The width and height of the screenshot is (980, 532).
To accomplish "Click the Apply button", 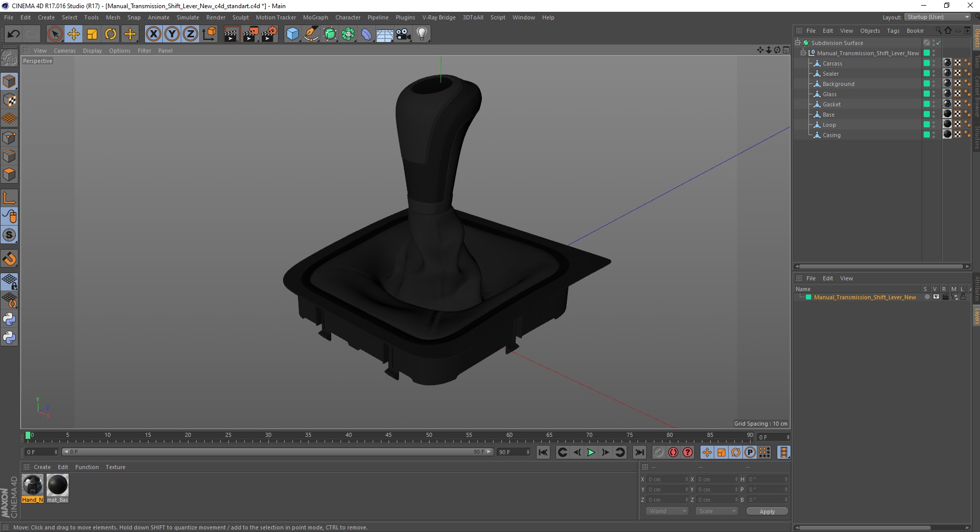I will point(767,512).
